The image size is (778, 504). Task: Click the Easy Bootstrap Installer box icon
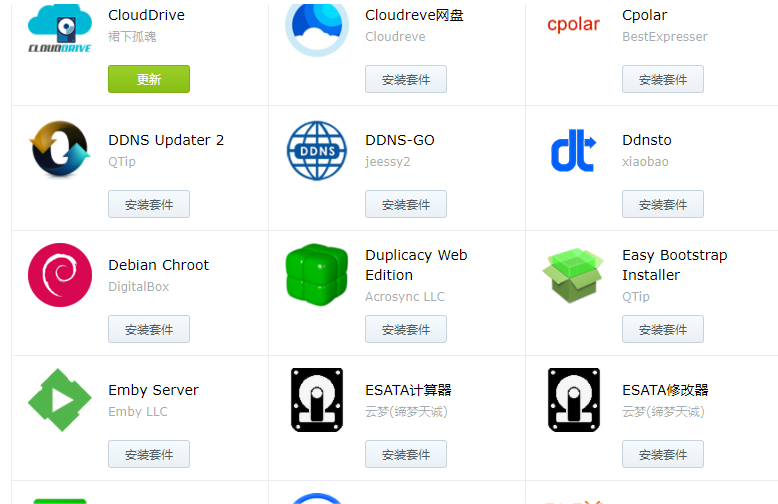pos(573,275)
